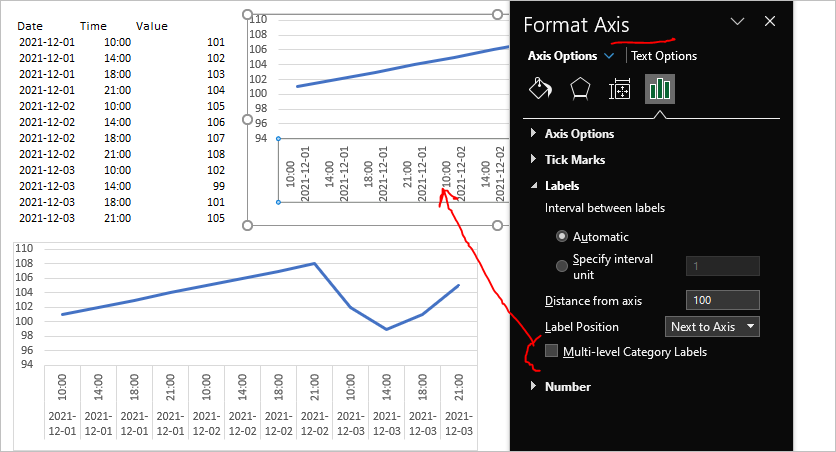The width and height of the screenshot is (836, 452).
Task: Select the 2021-12-03 21:00 time cell
Action: [x=117, y=218]
